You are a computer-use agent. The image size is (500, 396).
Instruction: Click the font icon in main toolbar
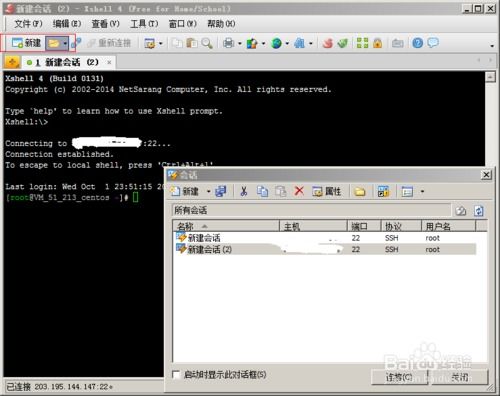(300, 43)
